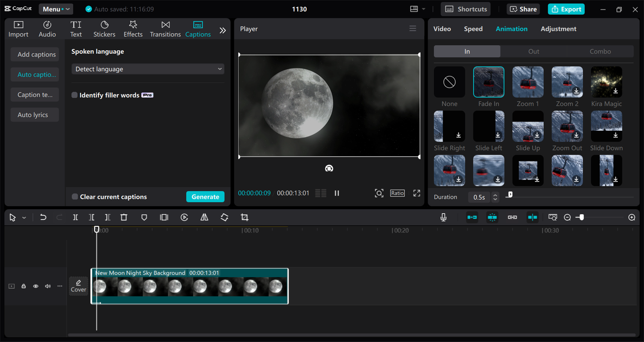Switch to the Adjustment tab
This screenshot has height=342, width=644.
pos(558,29)
